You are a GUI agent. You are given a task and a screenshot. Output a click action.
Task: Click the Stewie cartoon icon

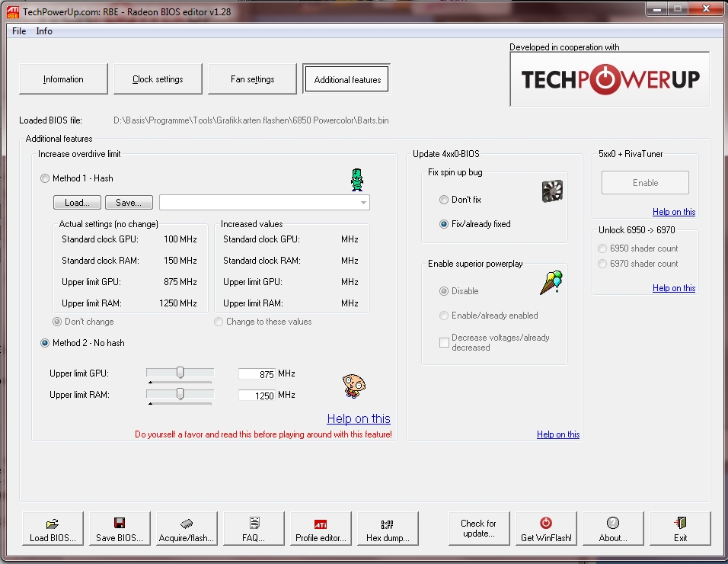tap(354, 386)
